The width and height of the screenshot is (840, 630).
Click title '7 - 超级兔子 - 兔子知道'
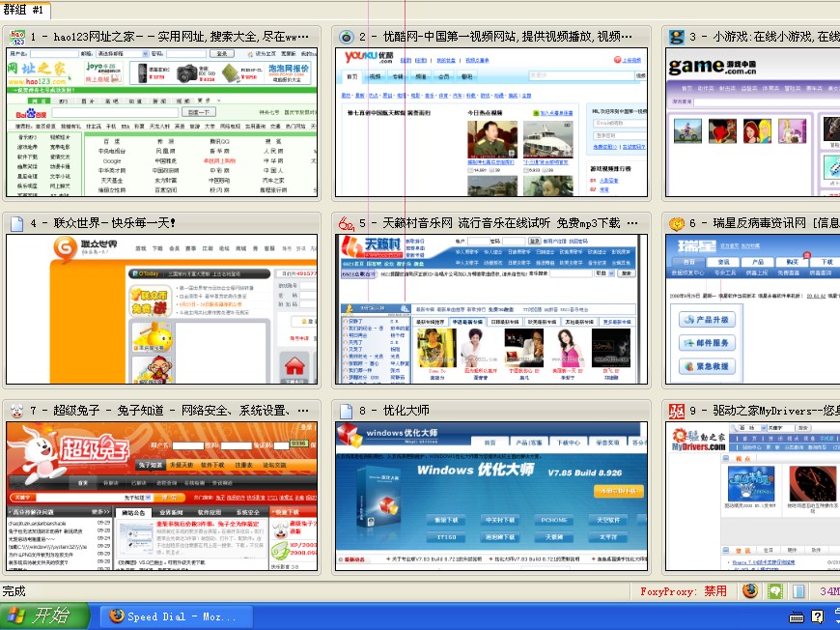(x=169, y=411)
